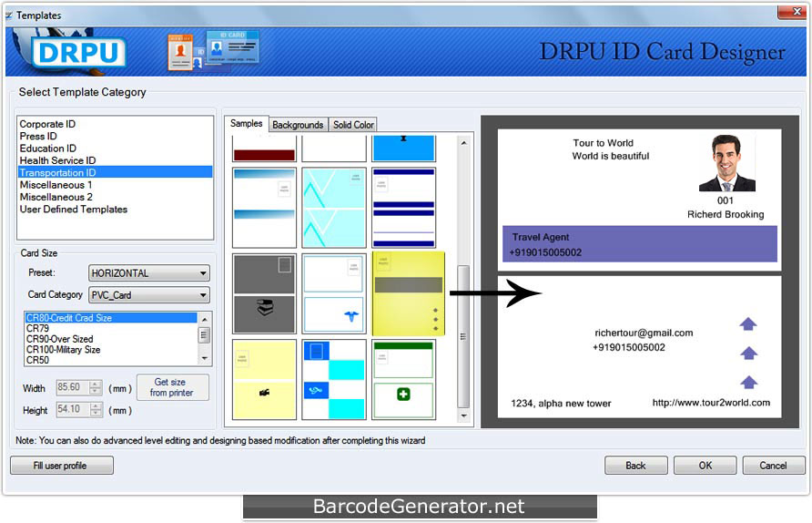812x523 pixels.
Task: Select cyan triangle pattern template thumbnail
Action: click(x=334, y=208)
